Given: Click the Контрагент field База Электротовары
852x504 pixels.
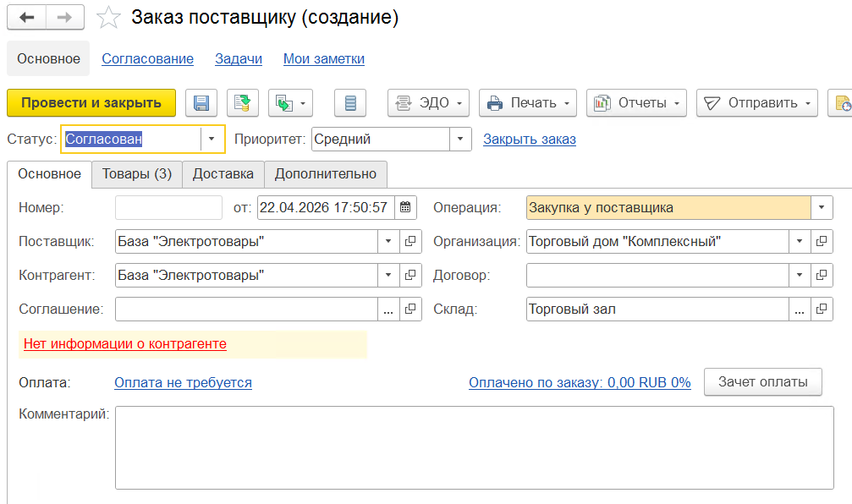Looking at the screenshot, I should click(247, 276).
